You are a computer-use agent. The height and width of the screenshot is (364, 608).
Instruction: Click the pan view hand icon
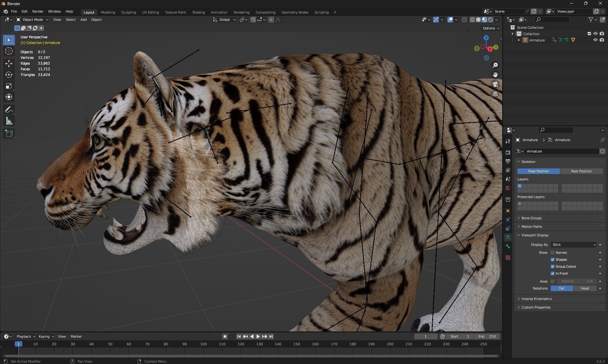(x=495, y=75)
